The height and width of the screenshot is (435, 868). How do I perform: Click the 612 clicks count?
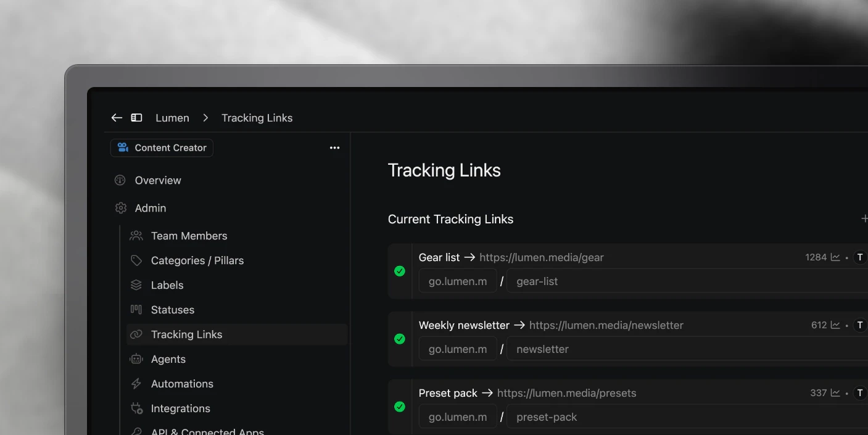click(819, 325)
